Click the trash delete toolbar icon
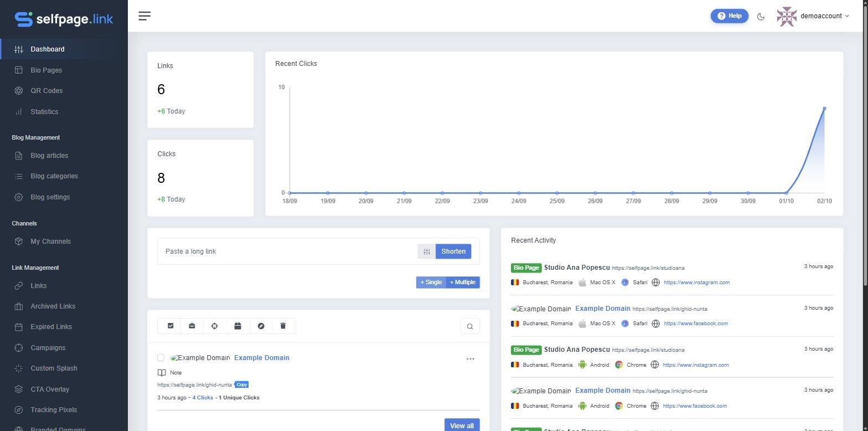The width and height of the screenshot is (868, 431). [283, 326]
